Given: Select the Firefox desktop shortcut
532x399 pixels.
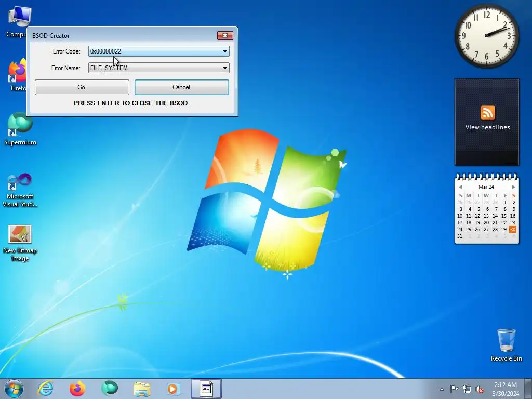Looking at the screenshot, I should tap(18, 75).
